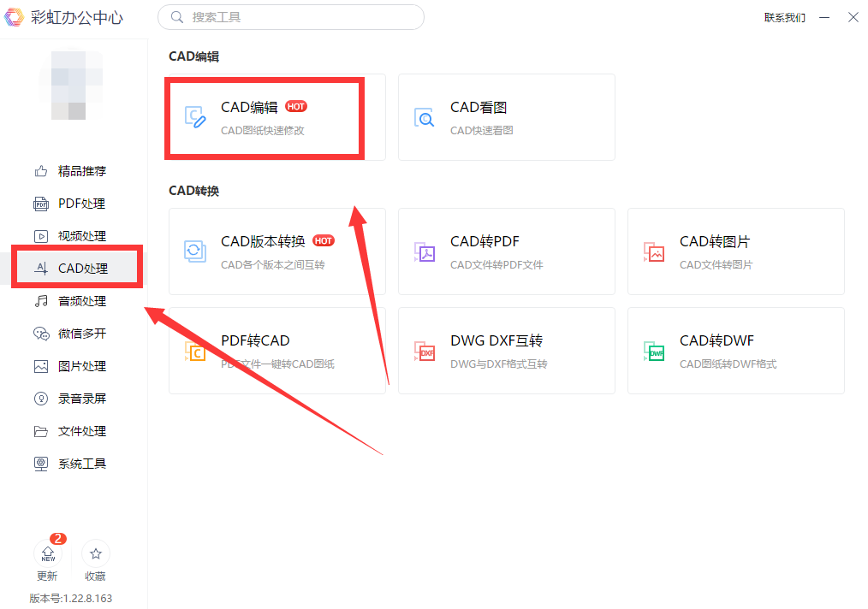Click the green DWF icon on CAD转DWF

point(654,351)
